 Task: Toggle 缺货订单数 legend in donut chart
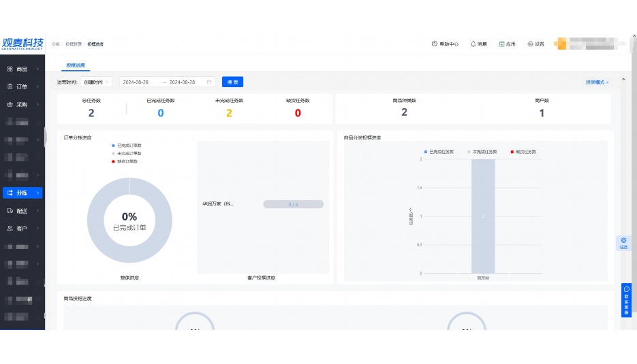[x=125, y=161]
